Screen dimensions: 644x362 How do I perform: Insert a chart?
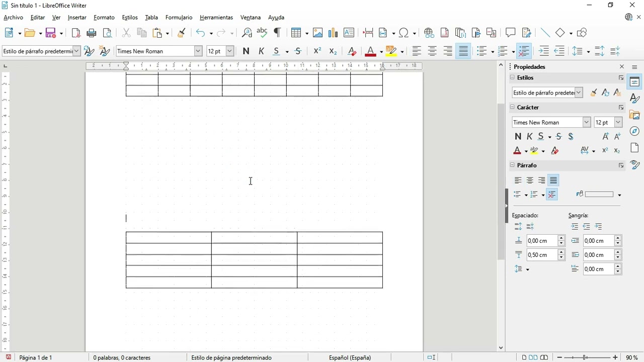point(333,33)
